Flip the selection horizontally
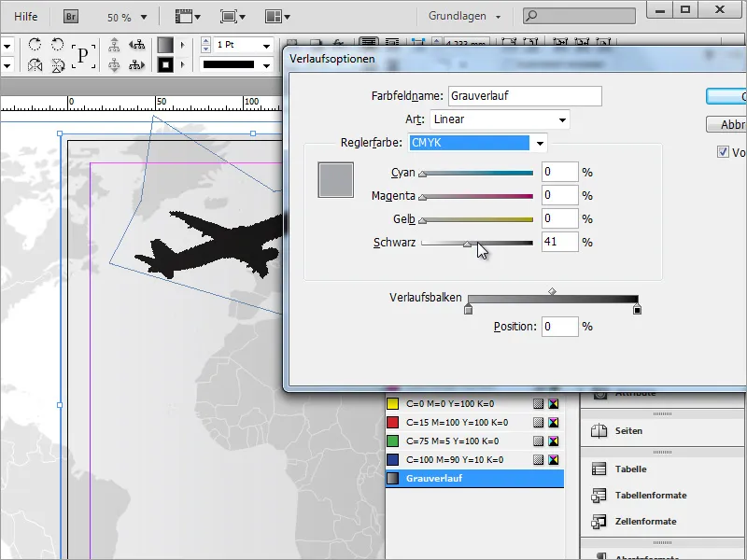The image size is (747, 560). 35,64
